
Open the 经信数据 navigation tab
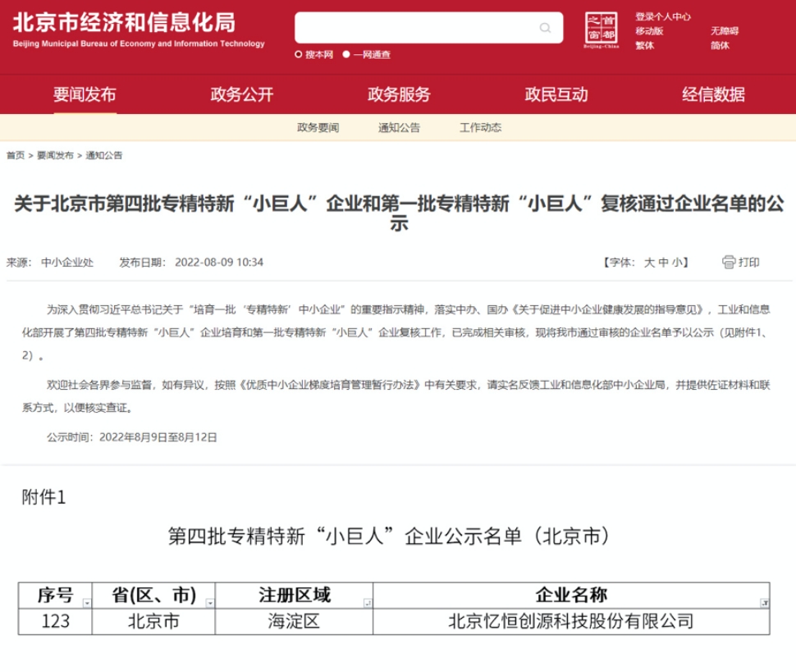[x=713, y=94]
